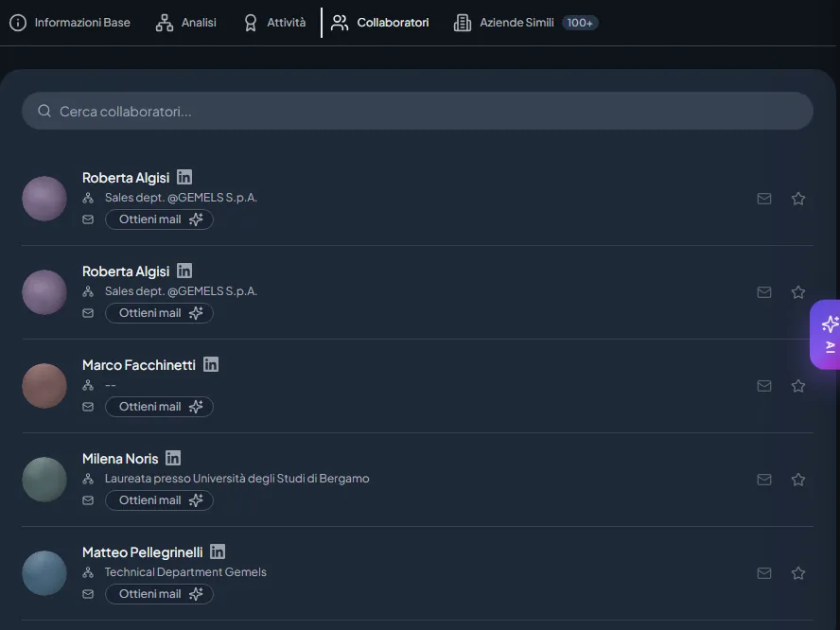Click envelope icon at right of Marco Facchinetti row
This screenshot has height=630, width=840.
click(x=764, y=386)
